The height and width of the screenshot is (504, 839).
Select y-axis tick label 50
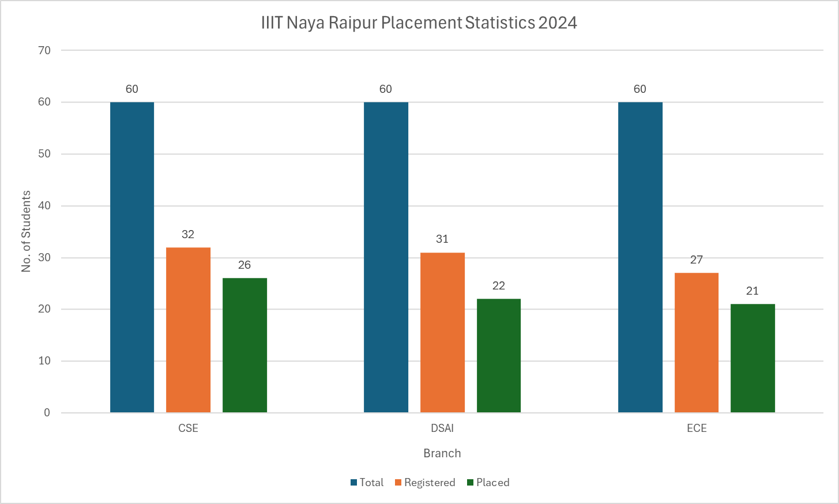pos(44,154)
